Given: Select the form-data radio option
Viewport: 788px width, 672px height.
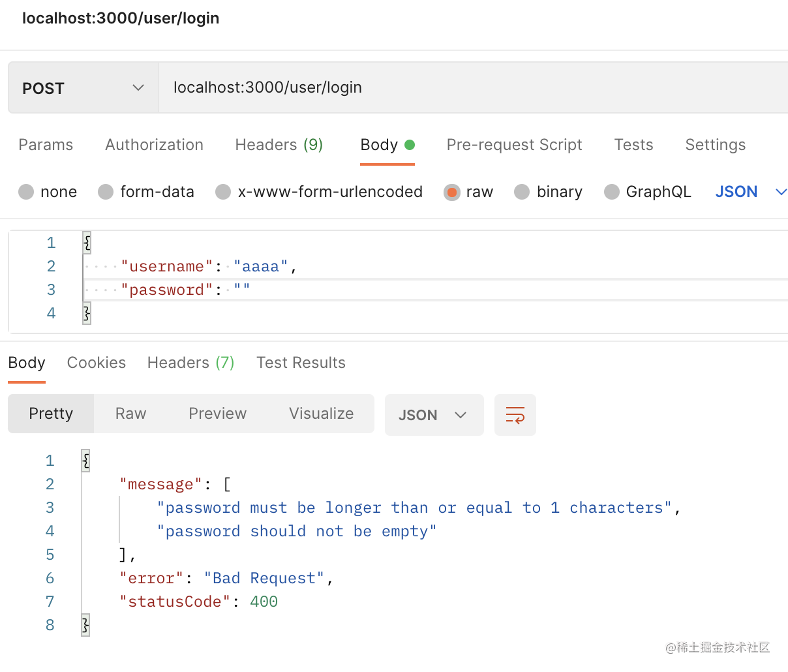Looking at the screenshot, I should tap(106, 192).
